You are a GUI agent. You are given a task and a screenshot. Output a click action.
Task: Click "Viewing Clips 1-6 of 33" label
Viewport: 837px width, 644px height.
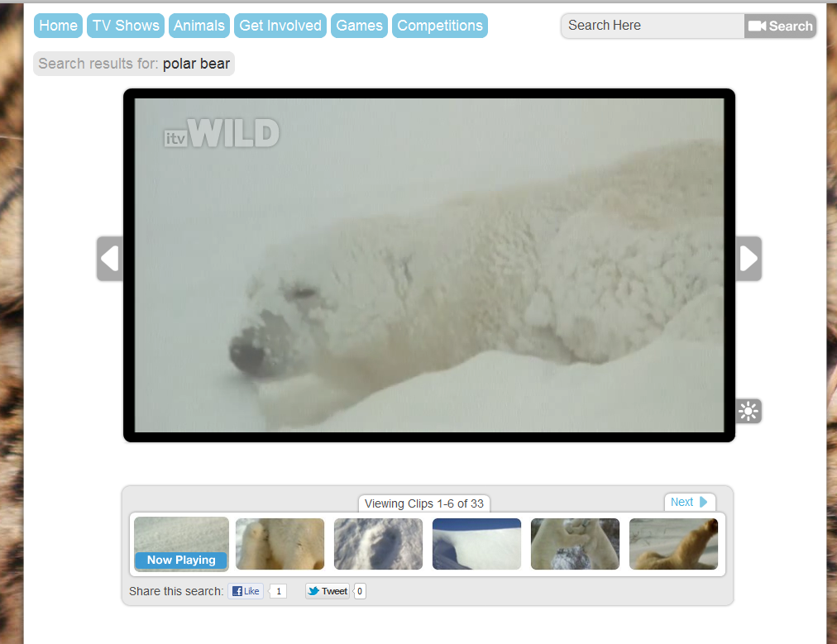tap(424, 503)
